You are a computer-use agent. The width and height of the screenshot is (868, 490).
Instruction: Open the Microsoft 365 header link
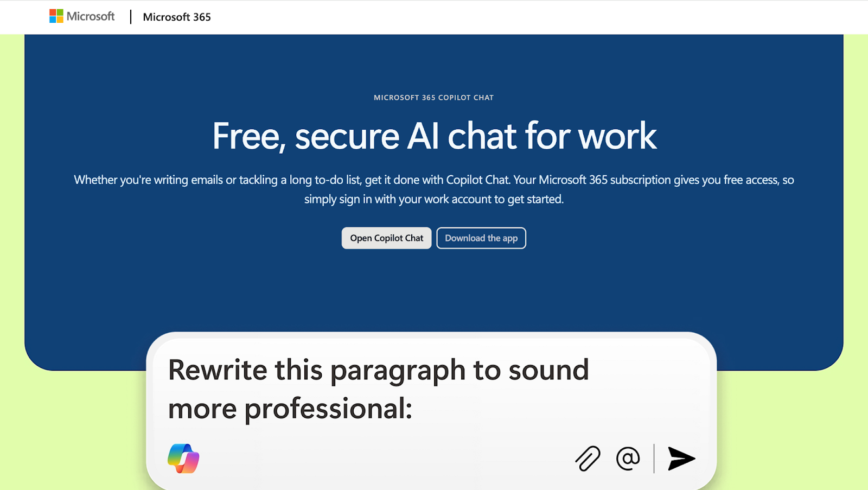177,17
